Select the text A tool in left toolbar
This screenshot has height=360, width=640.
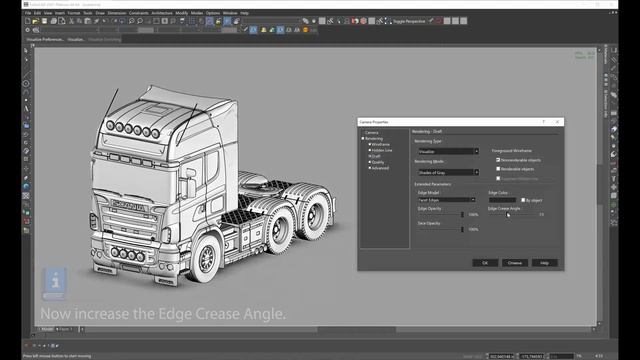click(27, 109)
